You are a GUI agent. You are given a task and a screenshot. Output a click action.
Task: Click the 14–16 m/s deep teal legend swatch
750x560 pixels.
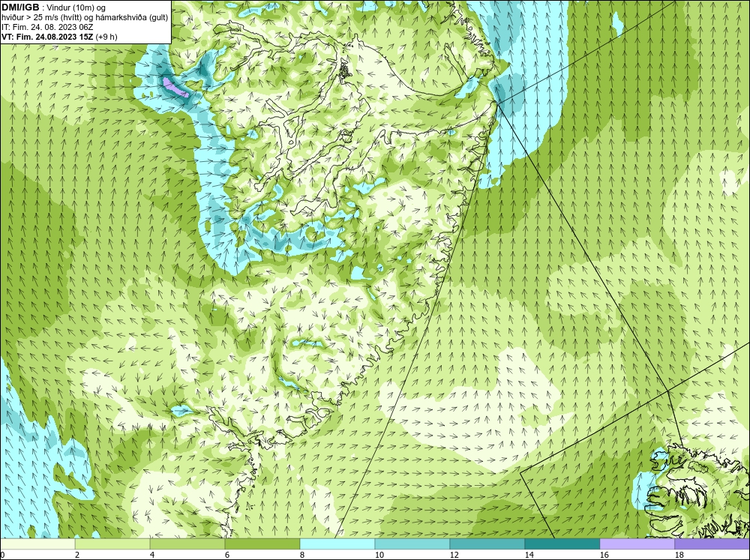[562, 544]
